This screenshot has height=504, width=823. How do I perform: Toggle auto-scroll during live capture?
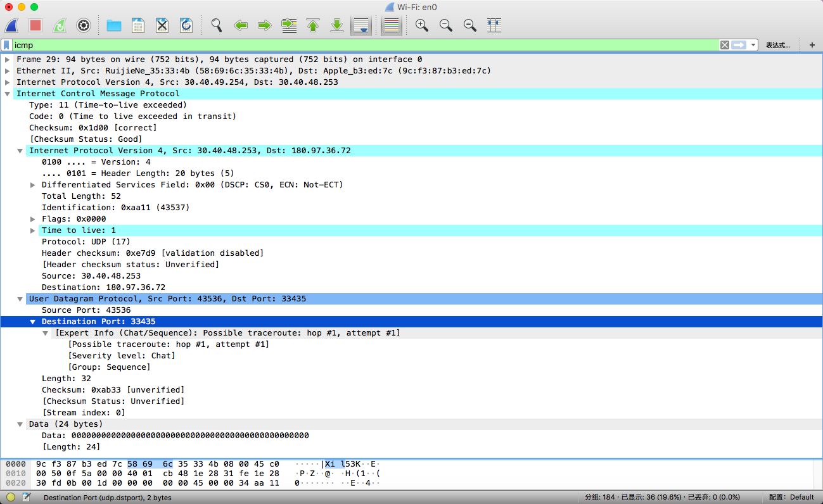coord(361,25)
